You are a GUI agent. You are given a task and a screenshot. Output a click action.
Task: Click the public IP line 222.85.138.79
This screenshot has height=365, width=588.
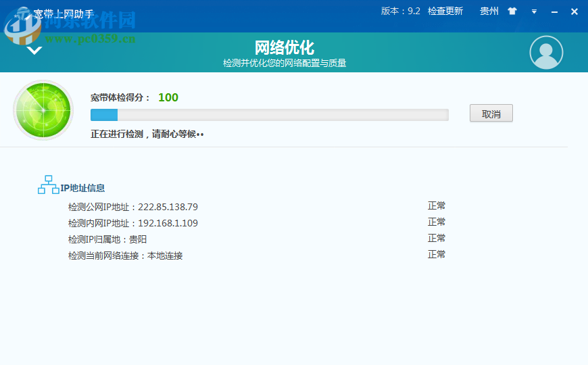132,207
